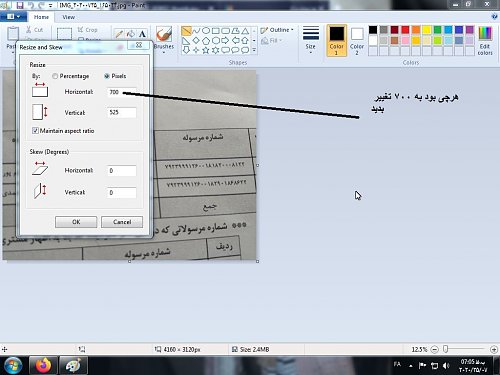Open Firefox from the taskbar

(44, 365)
